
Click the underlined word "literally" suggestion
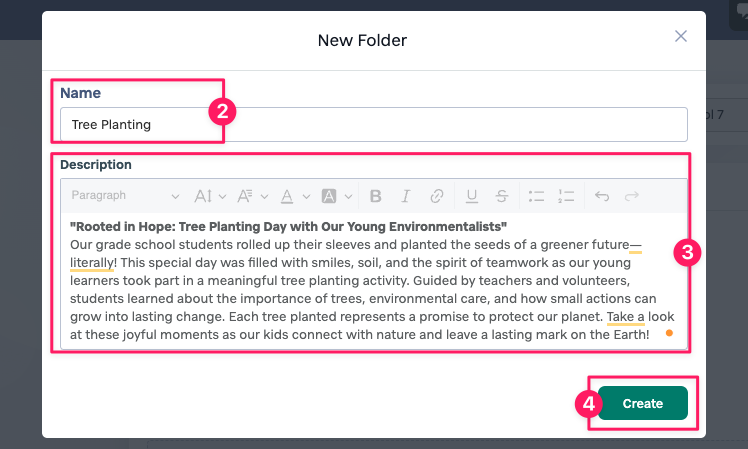pyautogui.click(x=92, y=263)
